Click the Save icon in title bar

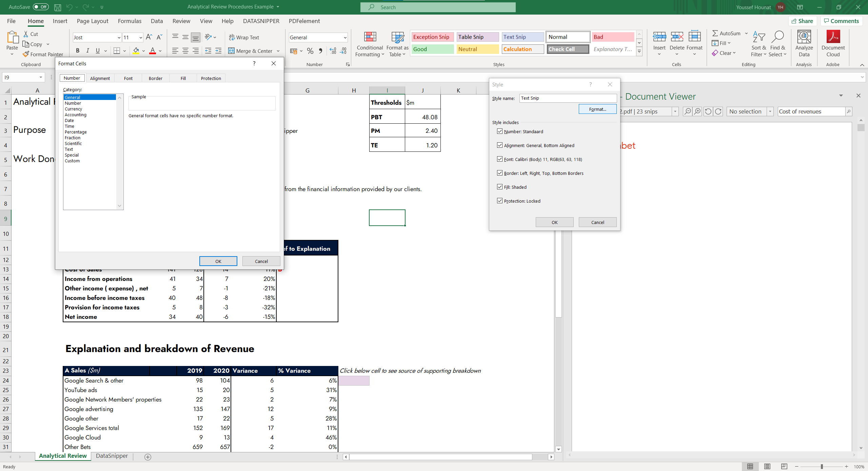tap(58, 7)
